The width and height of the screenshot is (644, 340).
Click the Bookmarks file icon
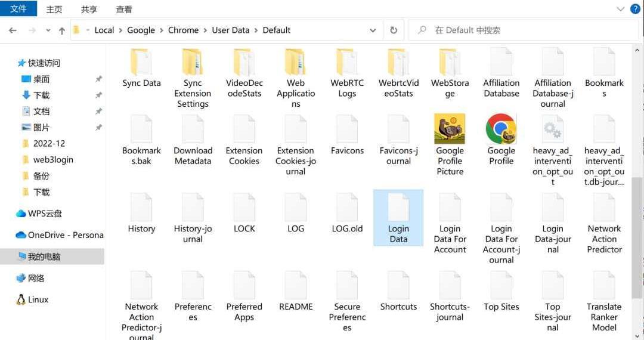[x=604, y=63]
